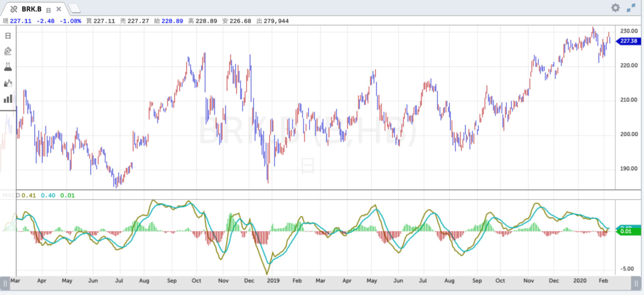Screen dimensions: 644x295
Task: Expand chart to full screen with the arrows icon
Action: (x=631, y=8)
